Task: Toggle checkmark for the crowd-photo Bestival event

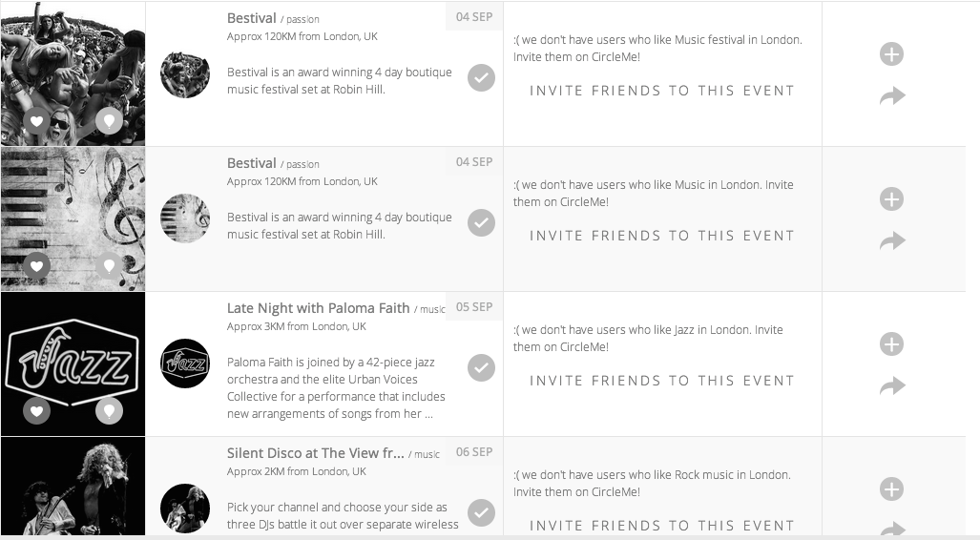Action: pyautogui.click(x=482, y=78)
